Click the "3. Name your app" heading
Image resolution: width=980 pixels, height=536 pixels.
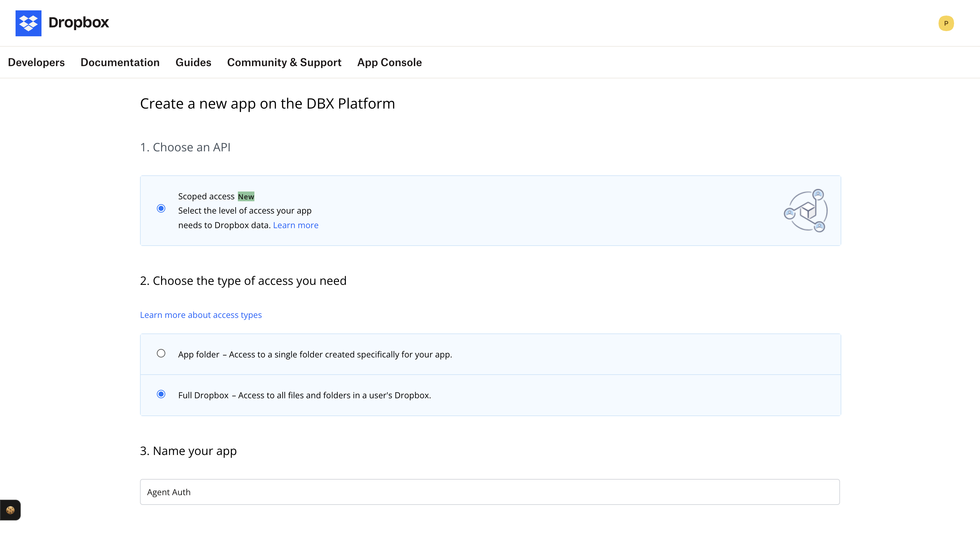click(x=188, y=451)
